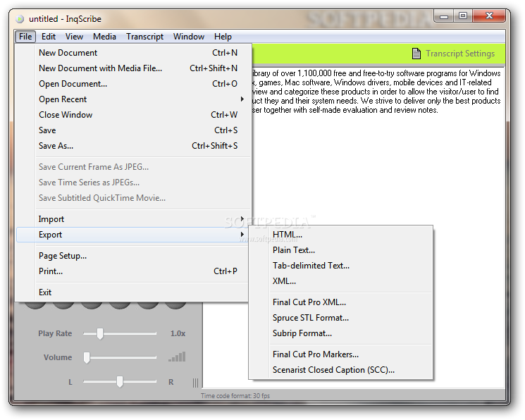
Task: Export transcript as HTML
Action: 341,235
